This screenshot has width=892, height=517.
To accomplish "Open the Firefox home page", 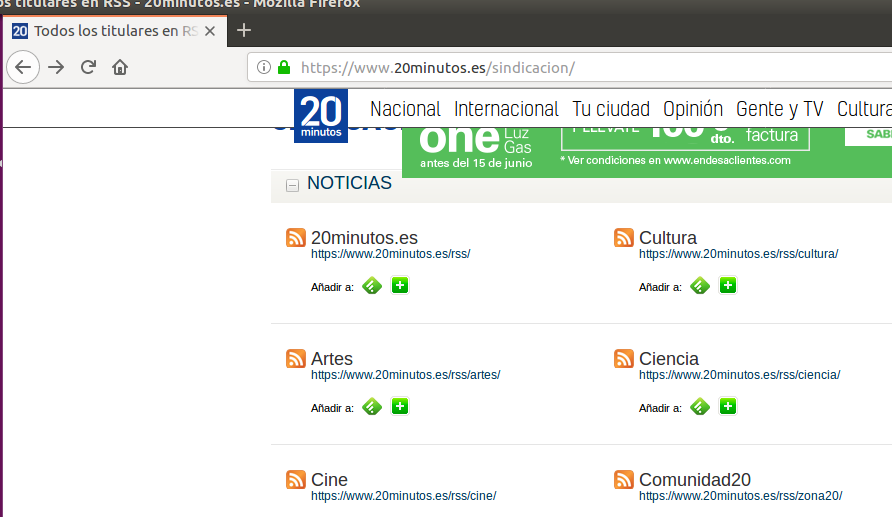I will click(120, 67).
